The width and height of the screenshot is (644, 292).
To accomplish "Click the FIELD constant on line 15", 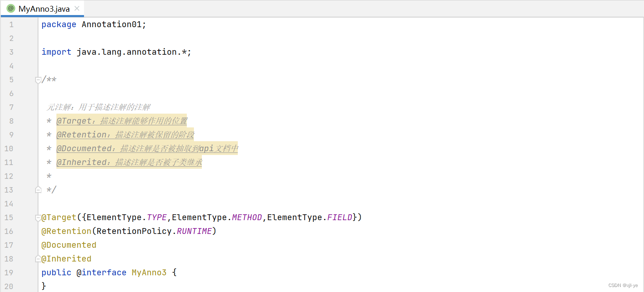I will pyautogui.click(x=340, y=217).
